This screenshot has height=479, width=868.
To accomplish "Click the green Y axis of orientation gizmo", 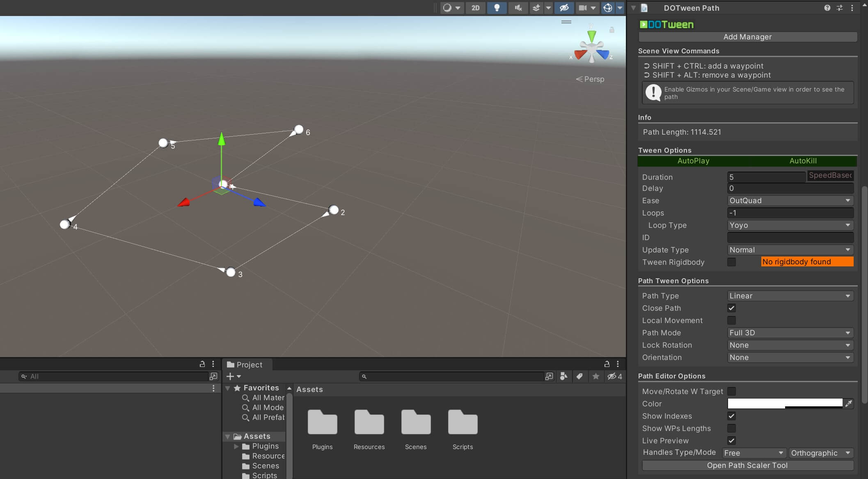I will pyautogui.click(x=591, y=35).
